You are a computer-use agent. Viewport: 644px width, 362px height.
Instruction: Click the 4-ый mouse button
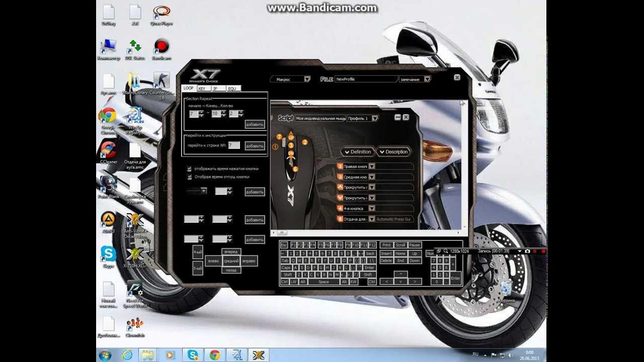tap(198, 251)
